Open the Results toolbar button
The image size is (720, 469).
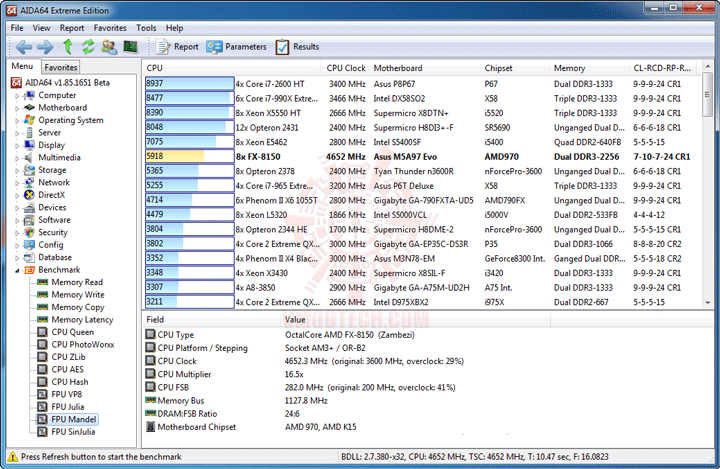[x=297, y=47]
